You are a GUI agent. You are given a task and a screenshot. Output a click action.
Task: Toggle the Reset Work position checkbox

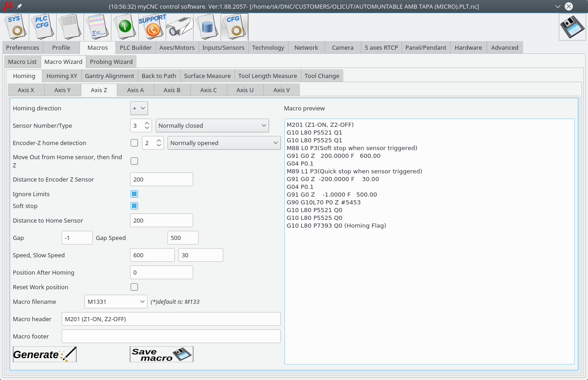134,287
